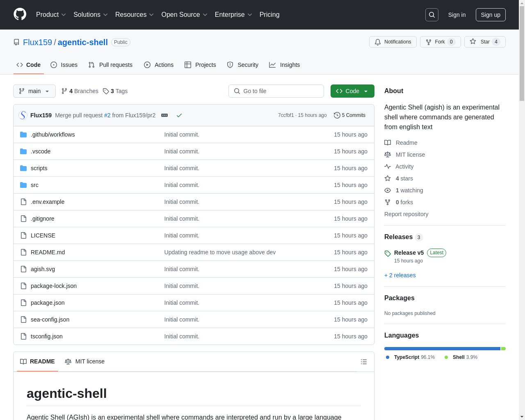Expand the Resources menu
Image resolution: width=525 pixels, height=420 pixels.
[135, 15]
